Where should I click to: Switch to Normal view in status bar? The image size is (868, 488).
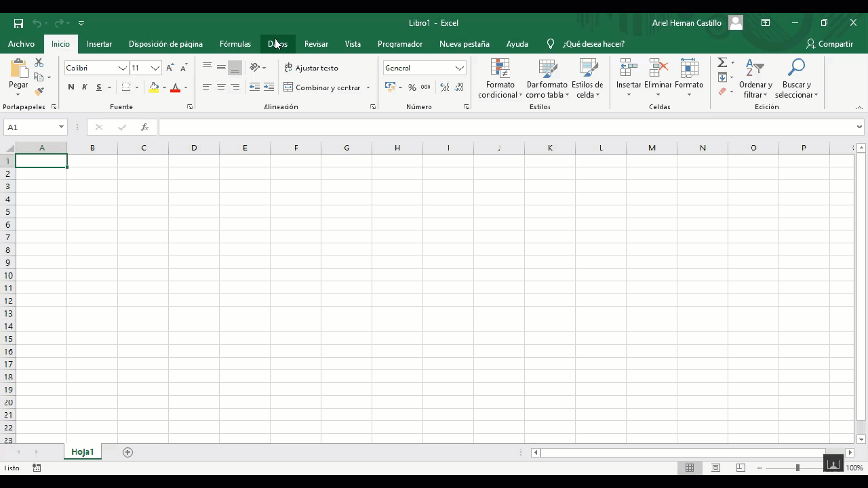(x=690, y=468)
